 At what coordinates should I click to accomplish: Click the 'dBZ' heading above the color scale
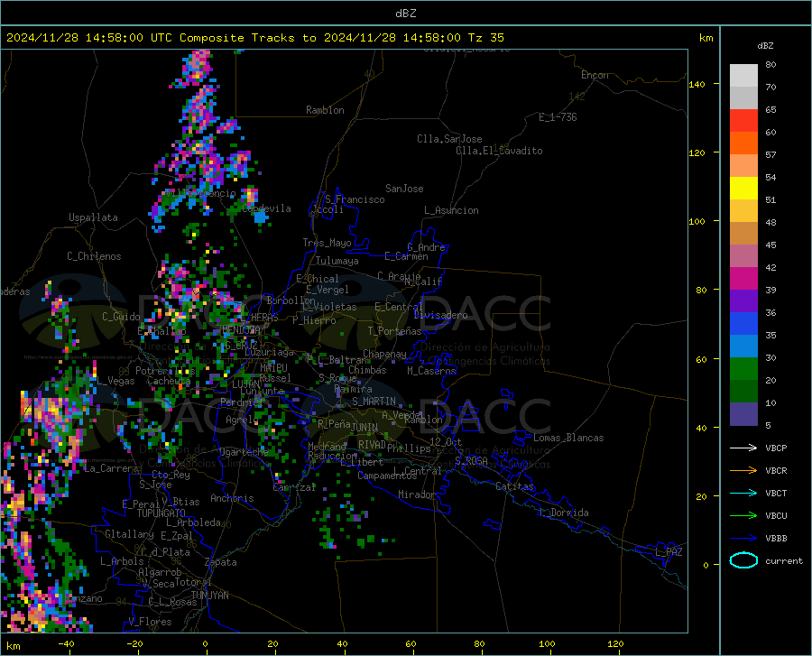point(765,45)
